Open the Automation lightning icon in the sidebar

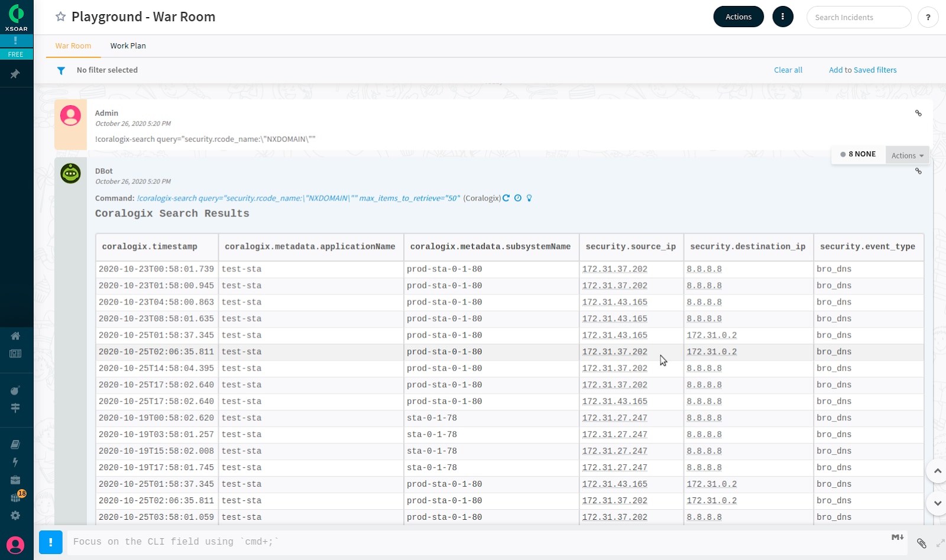coord(15,462)
